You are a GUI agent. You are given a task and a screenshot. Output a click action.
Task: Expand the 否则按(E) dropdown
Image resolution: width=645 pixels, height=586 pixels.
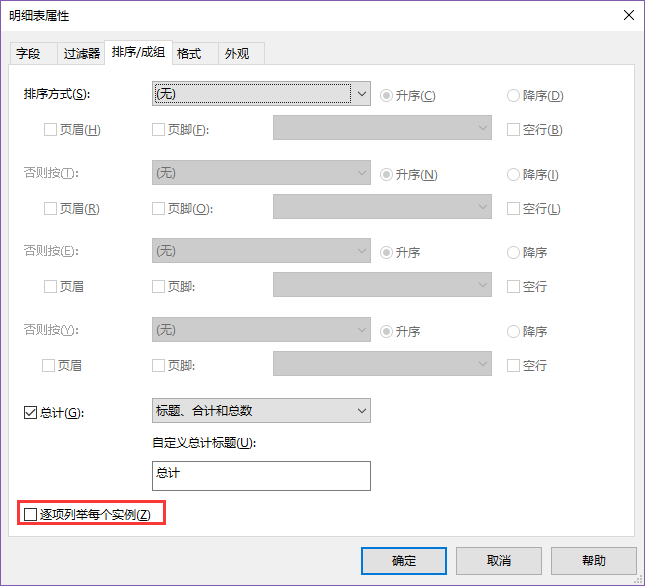coord(261,250)
